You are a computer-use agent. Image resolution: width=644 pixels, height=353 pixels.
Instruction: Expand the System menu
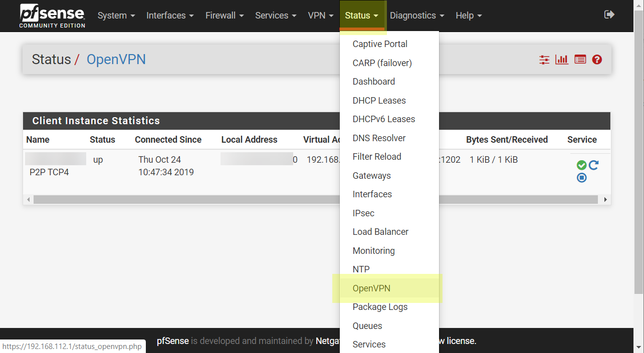click(116, 16)
